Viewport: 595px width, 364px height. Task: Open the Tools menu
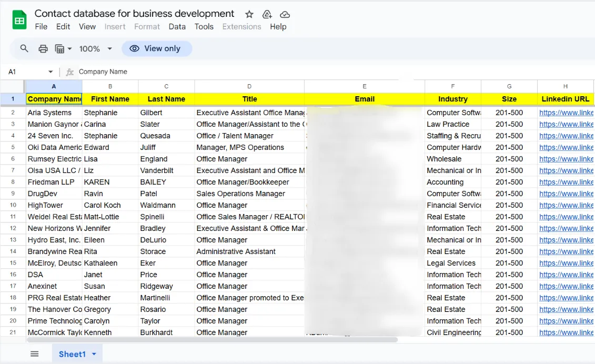click(x=204, y=27)
